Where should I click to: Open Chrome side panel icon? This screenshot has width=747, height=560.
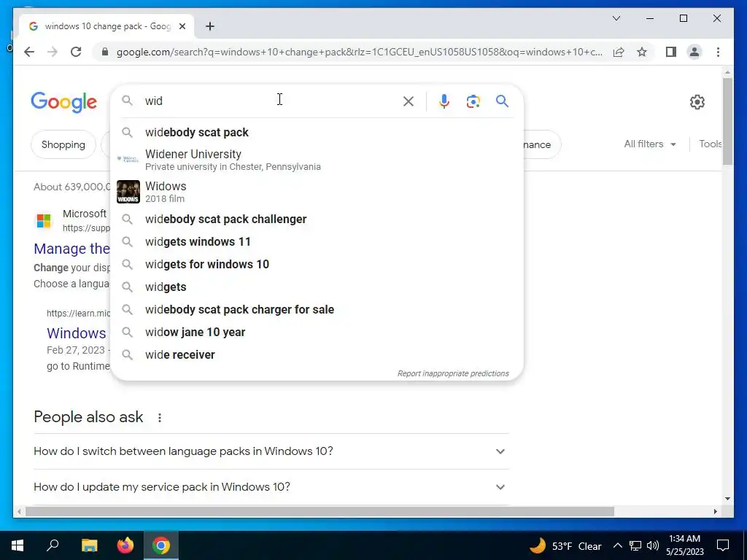click(x=671, y=52)
